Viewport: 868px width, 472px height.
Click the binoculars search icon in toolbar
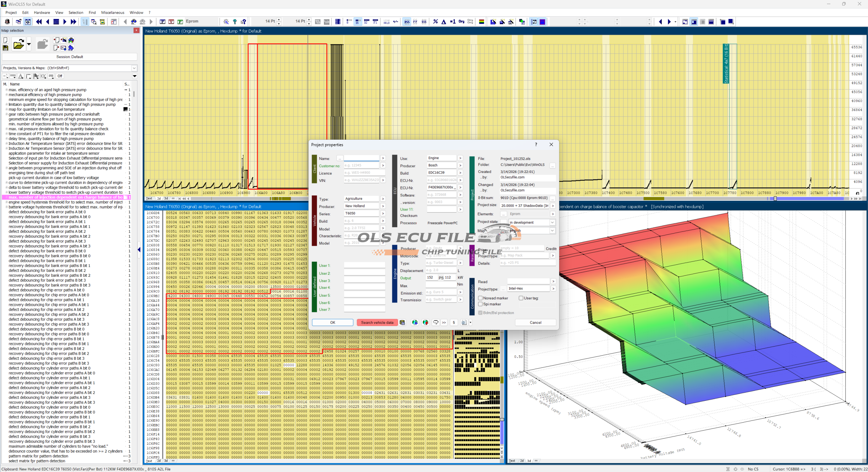(x=134, y=22)
